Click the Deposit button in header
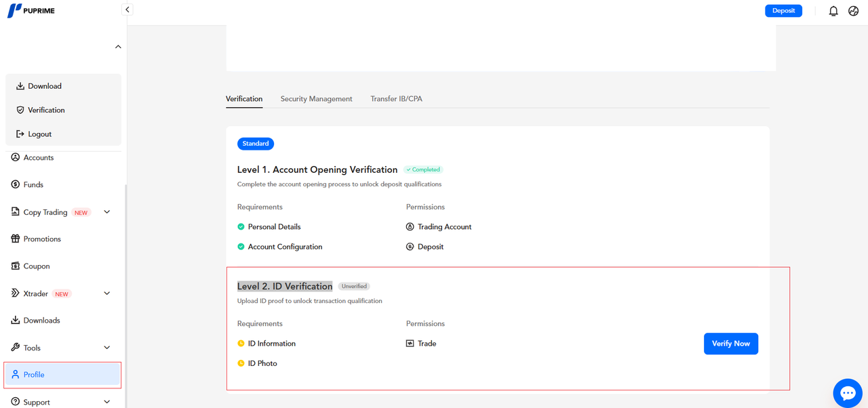 coord(783,11)
